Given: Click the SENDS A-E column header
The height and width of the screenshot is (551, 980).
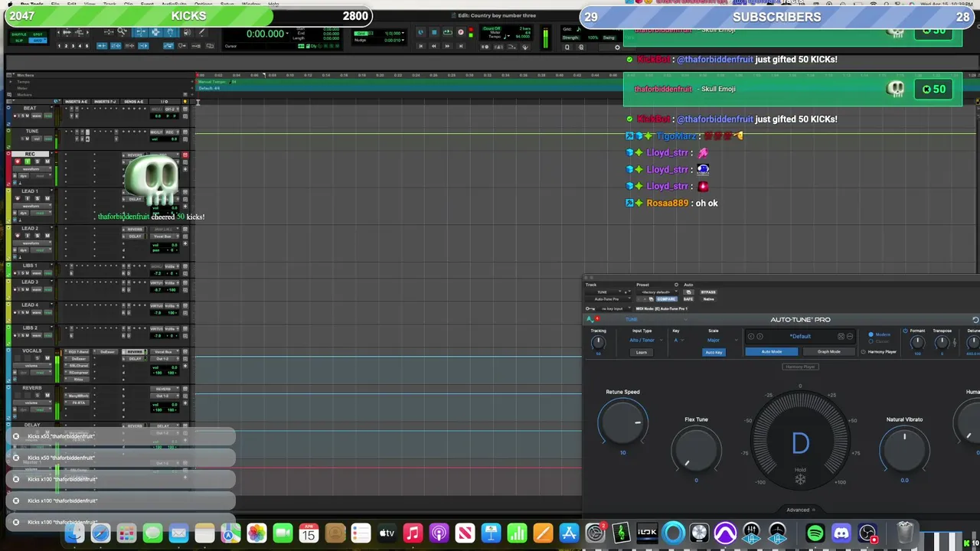Looking at the screenshot, I should coord(134,102).
